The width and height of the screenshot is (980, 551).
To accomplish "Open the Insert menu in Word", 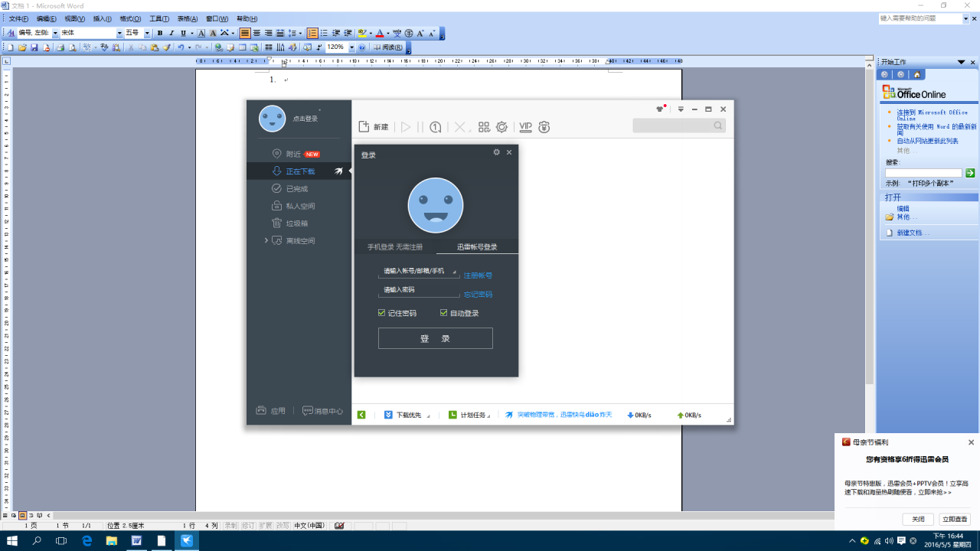I will (101, 18).
